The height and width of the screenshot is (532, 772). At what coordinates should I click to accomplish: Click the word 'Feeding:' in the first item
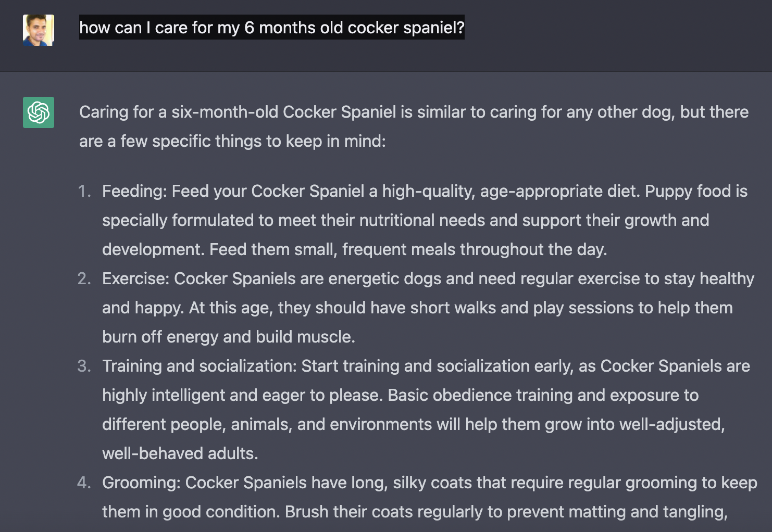click(134, 191)
